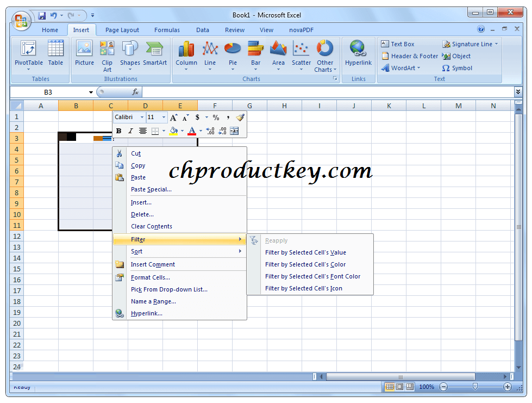
Task: Click the zoom out minus button
Action: pos(443,387)
